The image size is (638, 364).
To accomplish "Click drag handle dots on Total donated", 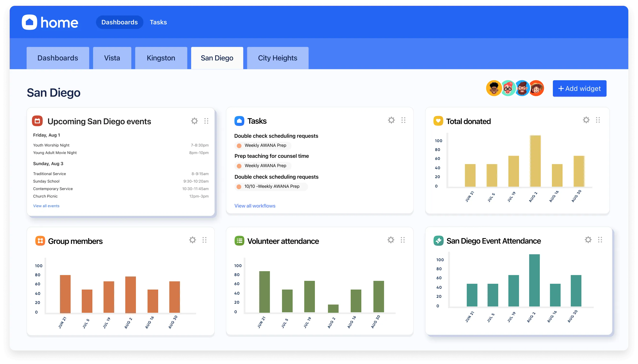I will point(598,120).
